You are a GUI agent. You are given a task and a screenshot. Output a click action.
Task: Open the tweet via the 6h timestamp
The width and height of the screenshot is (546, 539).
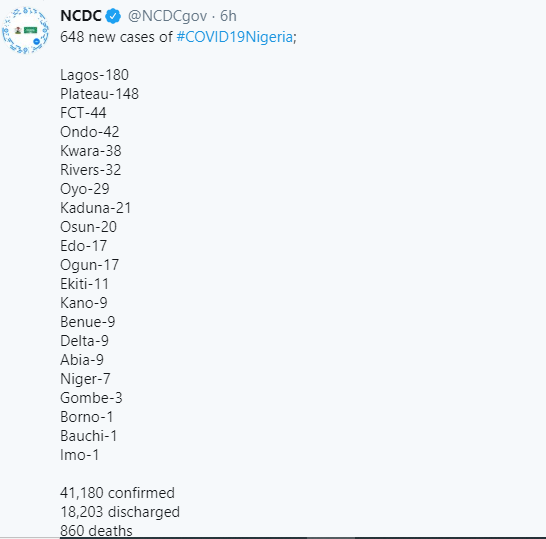click(228, 16)
